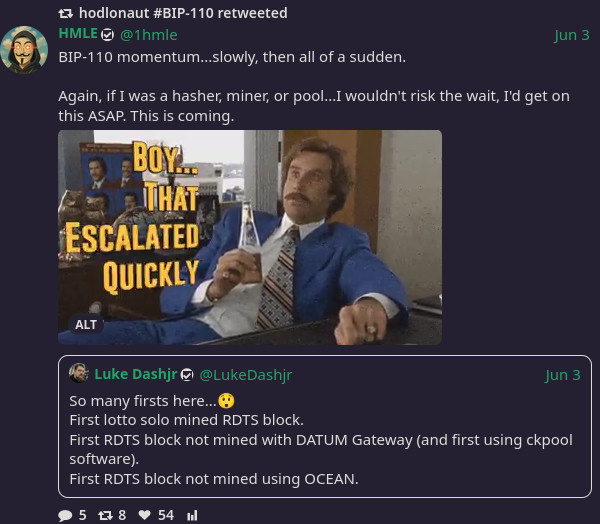Click the heart likes icon
The image size is (600, 524).
pos(144,515)
